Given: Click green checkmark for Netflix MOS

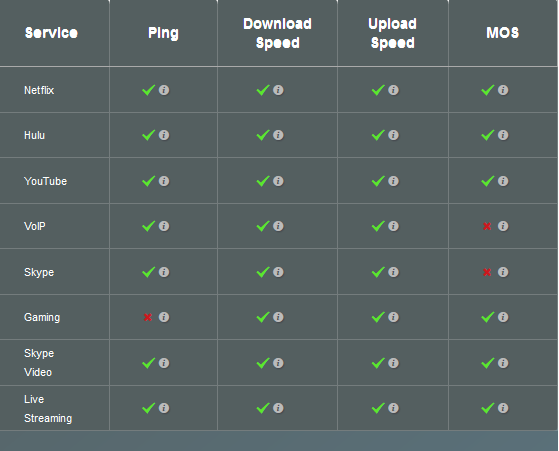Looking at the screenshot, I should coord(488,90).
